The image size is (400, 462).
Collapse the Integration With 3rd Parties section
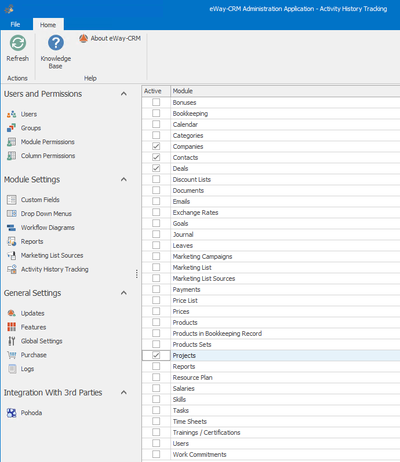124,393
